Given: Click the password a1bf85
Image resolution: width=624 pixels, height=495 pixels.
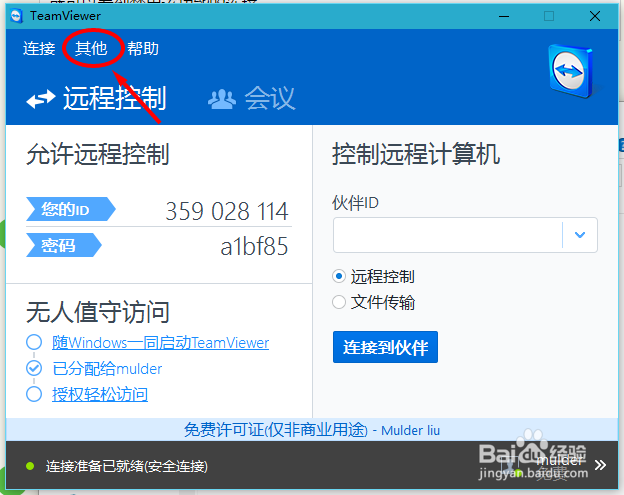Looking at the screenshot, I should click(x=254, y=246).
